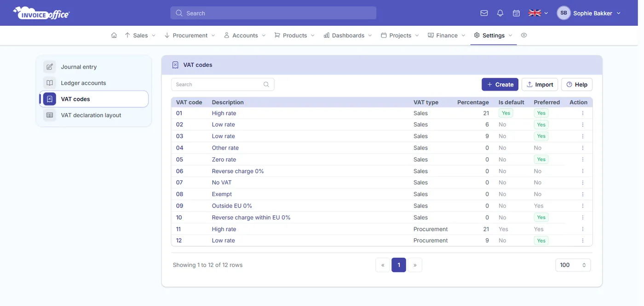Open the notifications bell
The image size is (644, 306).
(500, 13)
